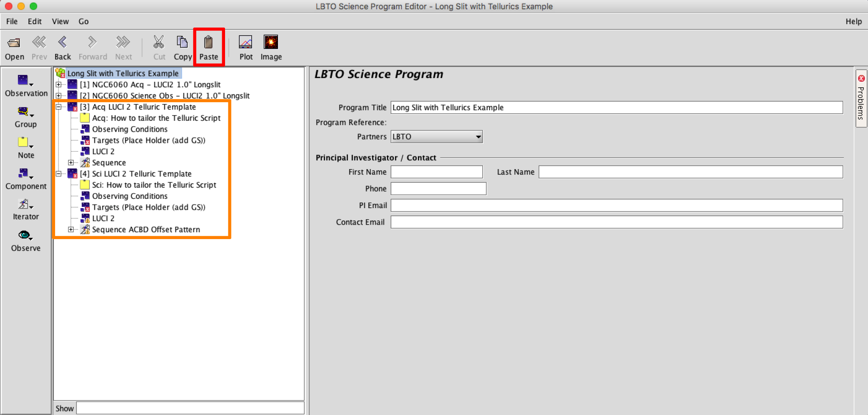Select Long Slit with Tellurics Example root
Viewport: 868px width, 415px height.
click(x=123, y=73)
